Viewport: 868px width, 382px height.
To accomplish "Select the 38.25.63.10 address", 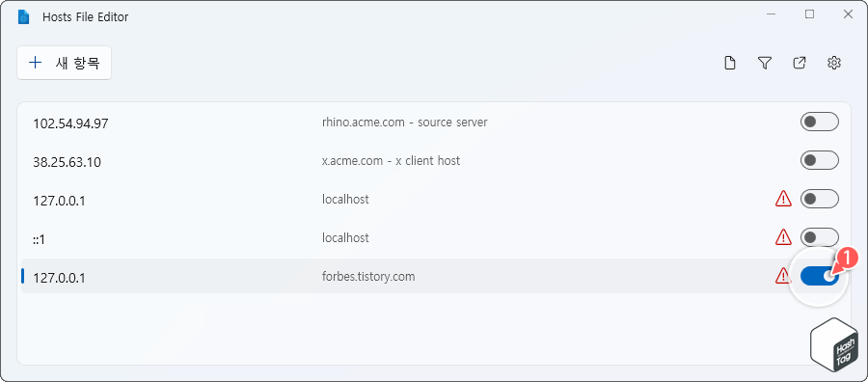I will tap(67, 162).
